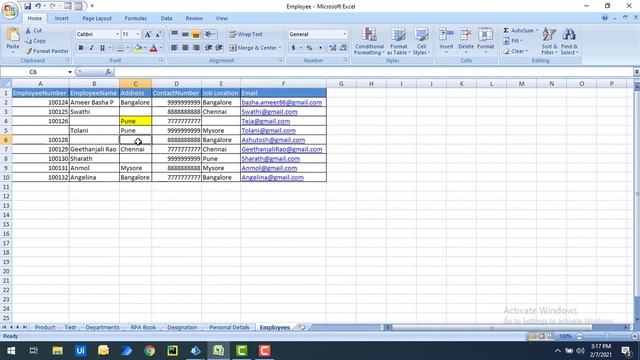Image resolution: width=640 pixels, height=360 pixels.
Task: Open the round Office button menu
Action: pos(10,10)
